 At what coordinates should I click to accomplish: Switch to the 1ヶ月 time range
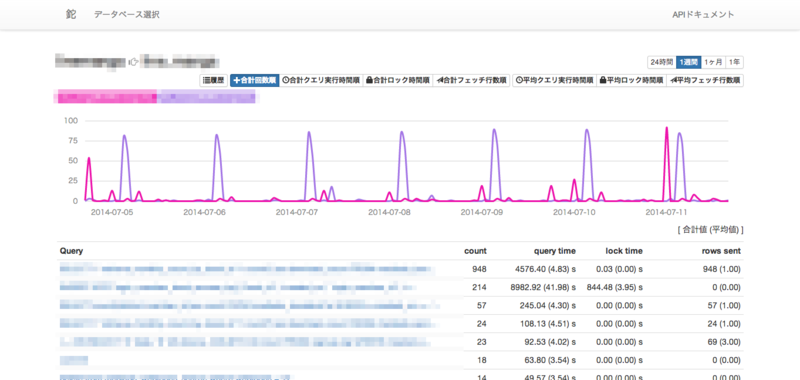(713, 62)
